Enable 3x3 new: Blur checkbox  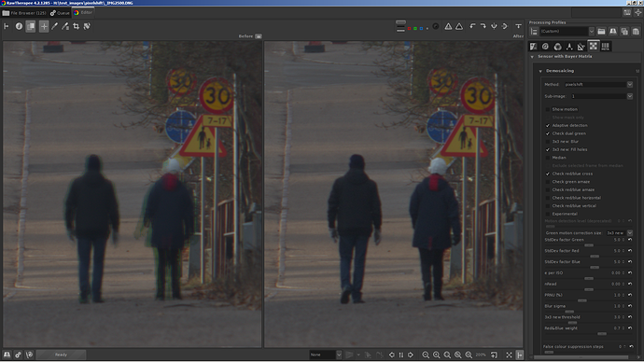tap(548, 142)
